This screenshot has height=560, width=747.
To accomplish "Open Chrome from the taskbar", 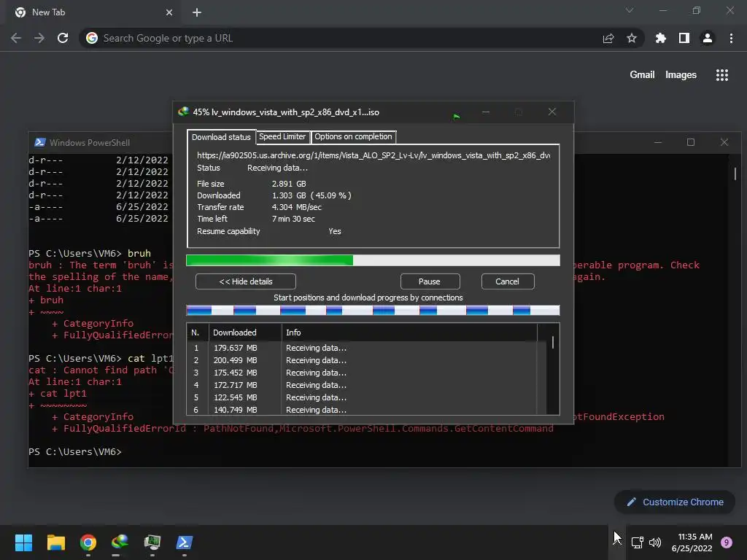I will [x=88, y=542].
